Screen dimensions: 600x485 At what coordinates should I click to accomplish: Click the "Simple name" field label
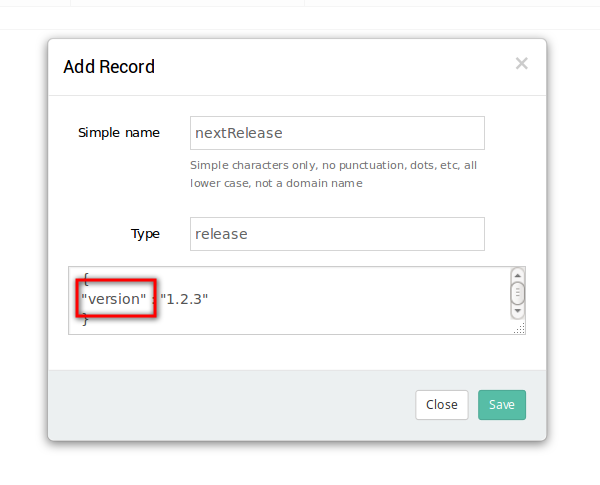coord(119,133)
